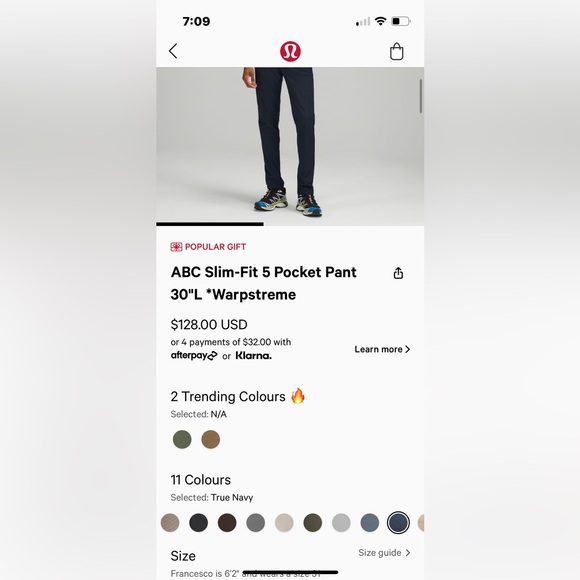
Task: Choose the black colour swatch
Action: pos(199,523)
